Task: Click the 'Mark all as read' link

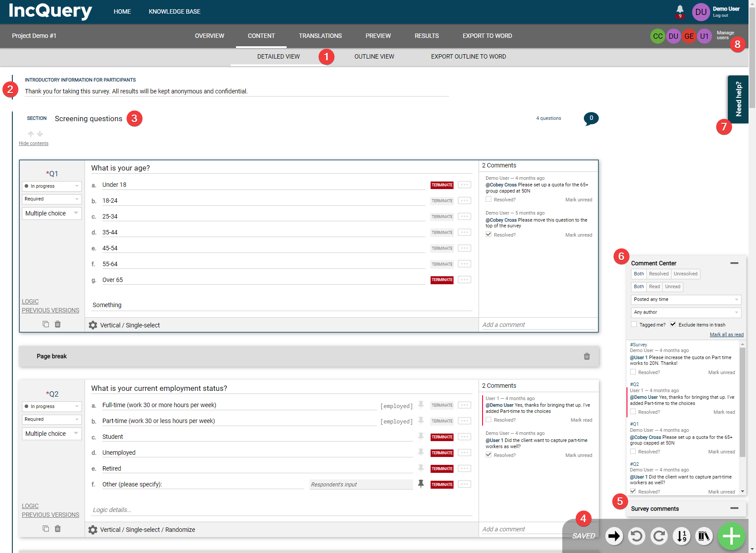Action: (726, 334)
